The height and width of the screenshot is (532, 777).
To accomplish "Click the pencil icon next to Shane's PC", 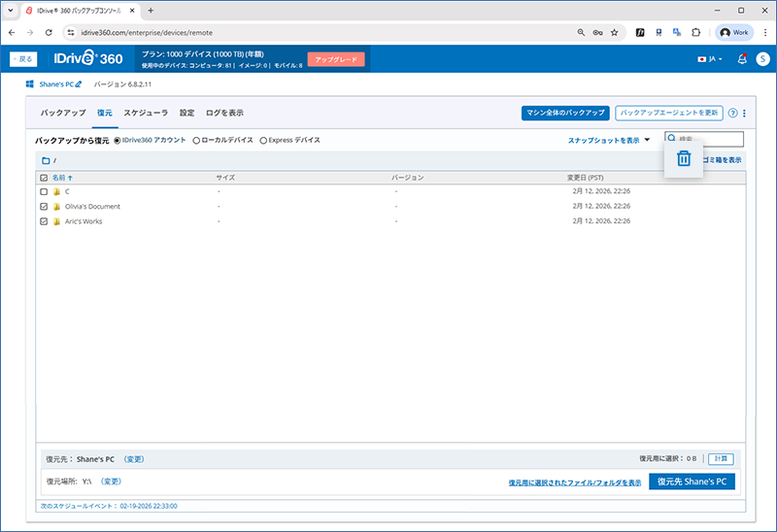I will click(x=79, y=85).
